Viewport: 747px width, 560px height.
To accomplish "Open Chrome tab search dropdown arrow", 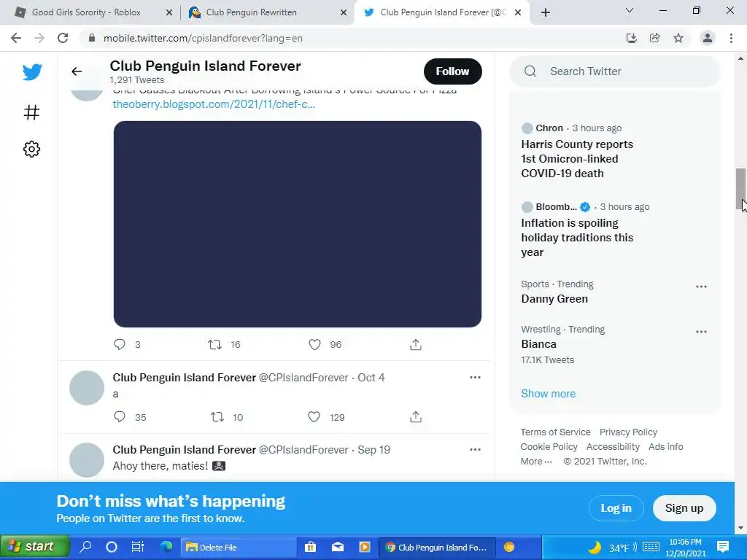I will (x=630, y=10).
